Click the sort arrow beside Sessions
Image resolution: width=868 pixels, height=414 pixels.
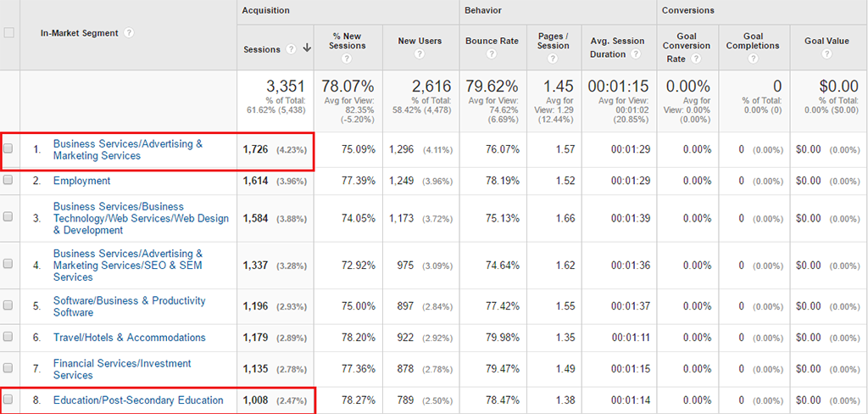pyautogui.click(x=306, y=49)
